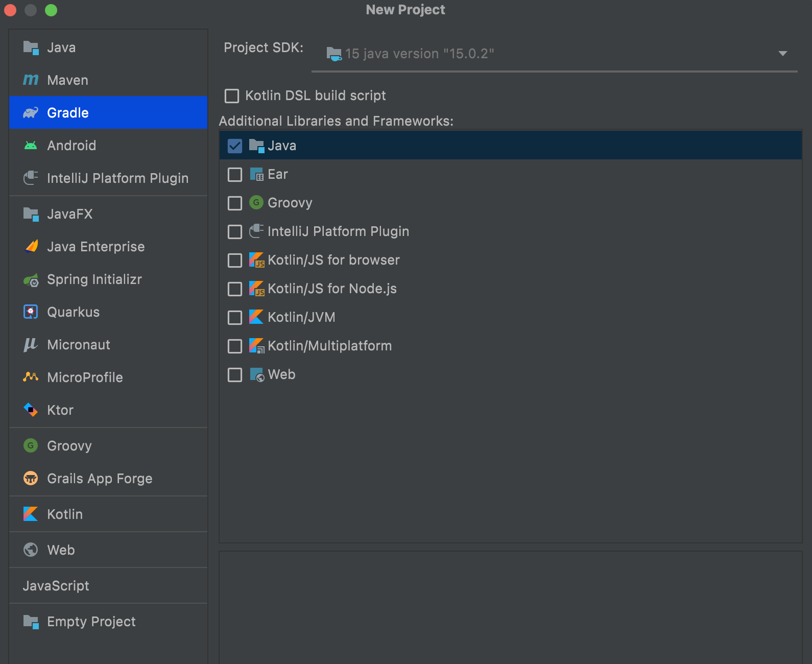The image size is (812, 664).
Task: Check Kotlin/JS for browser checkbox
Action: click(x=235, y=260)
